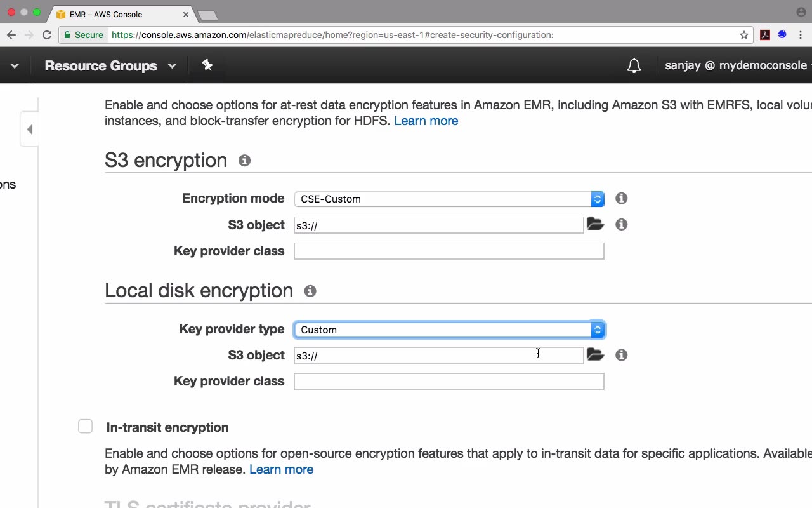Click S3 encryption Key provider class field
The width and height of the screenshot is (812, 508).
449,251
